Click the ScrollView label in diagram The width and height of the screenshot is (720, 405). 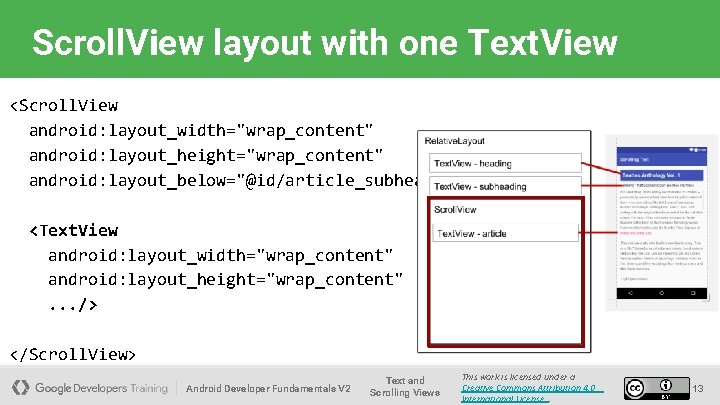(x=455, y=209)
